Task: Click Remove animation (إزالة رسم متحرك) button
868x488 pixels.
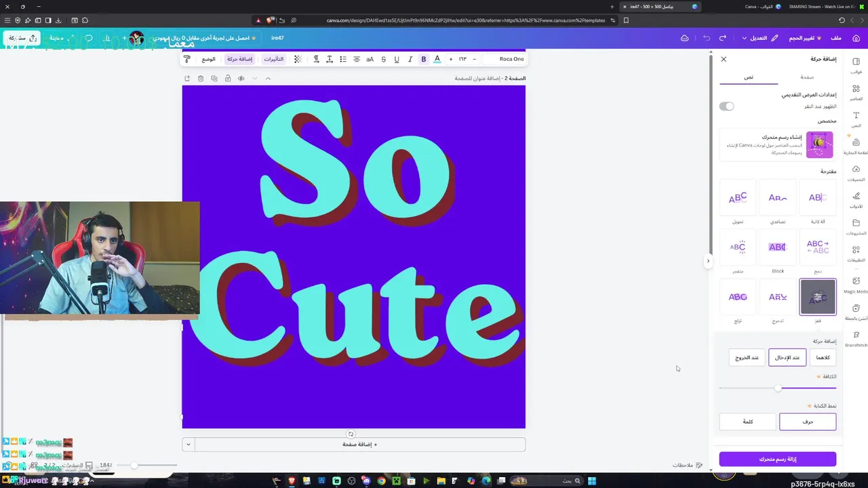Action: point(778,459)
